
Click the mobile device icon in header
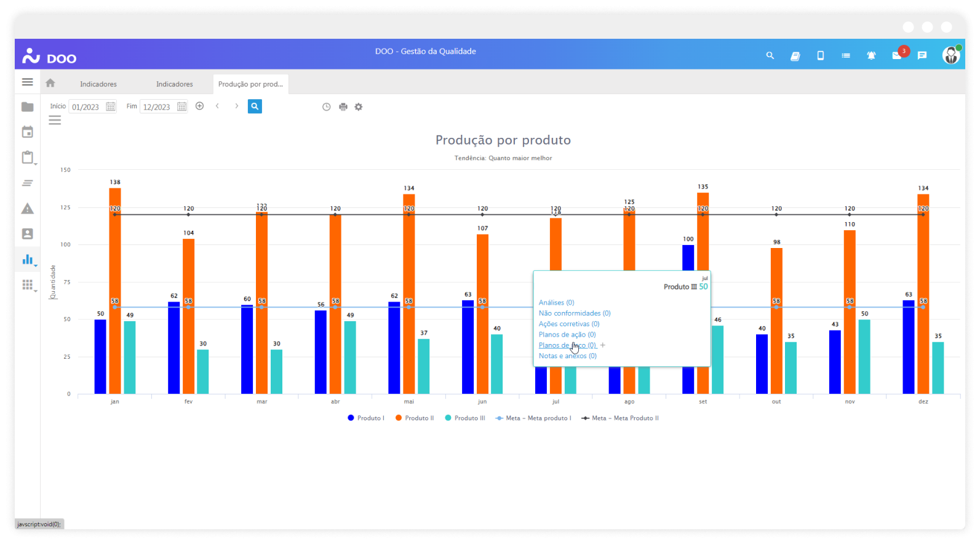pyautogui.click(x=820, y=55)
